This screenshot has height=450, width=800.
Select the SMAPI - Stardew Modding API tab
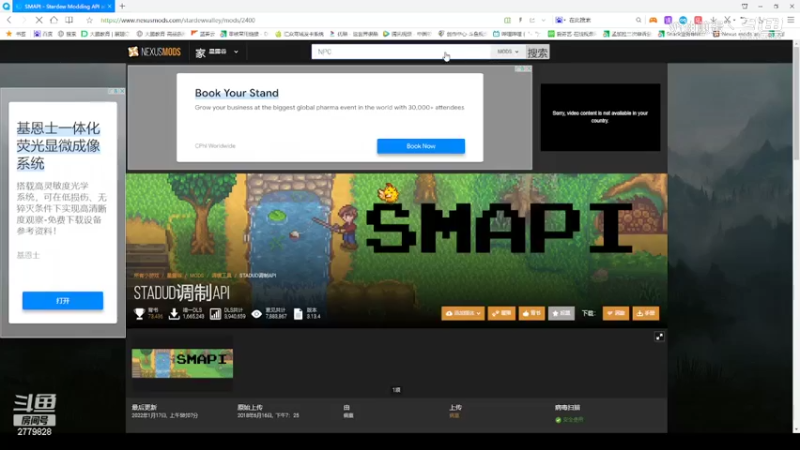point(62,6)
